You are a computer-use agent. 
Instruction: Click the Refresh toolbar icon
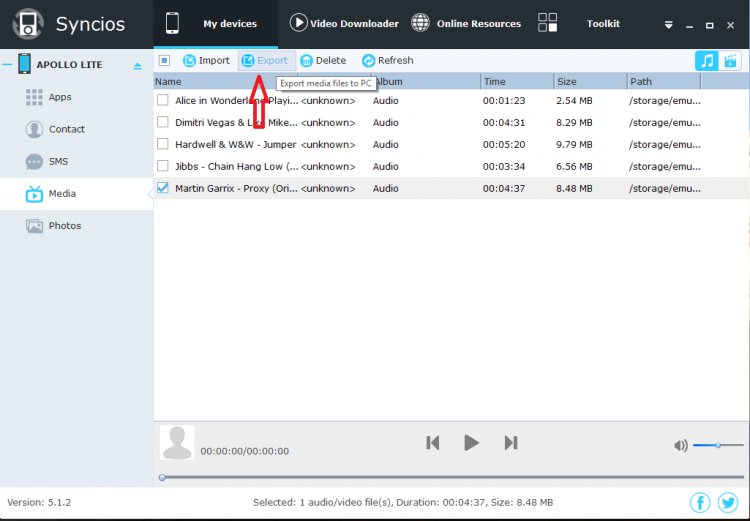point(368,61)
